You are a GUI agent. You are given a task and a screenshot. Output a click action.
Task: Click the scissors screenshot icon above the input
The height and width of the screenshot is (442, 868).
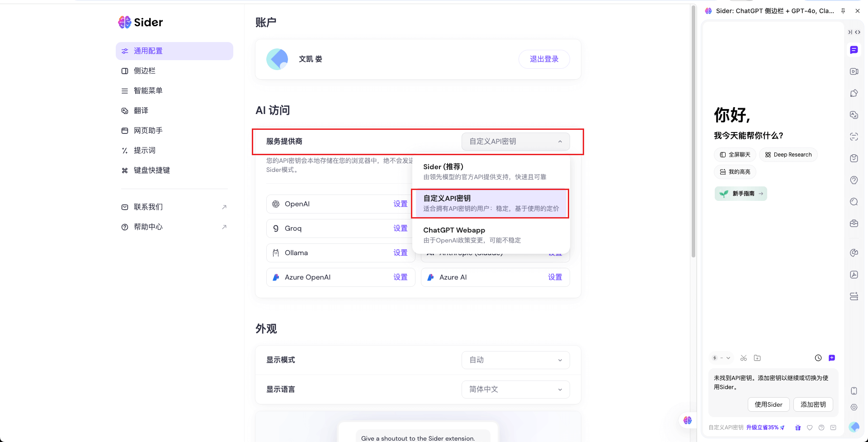click(x=744, y=358)
